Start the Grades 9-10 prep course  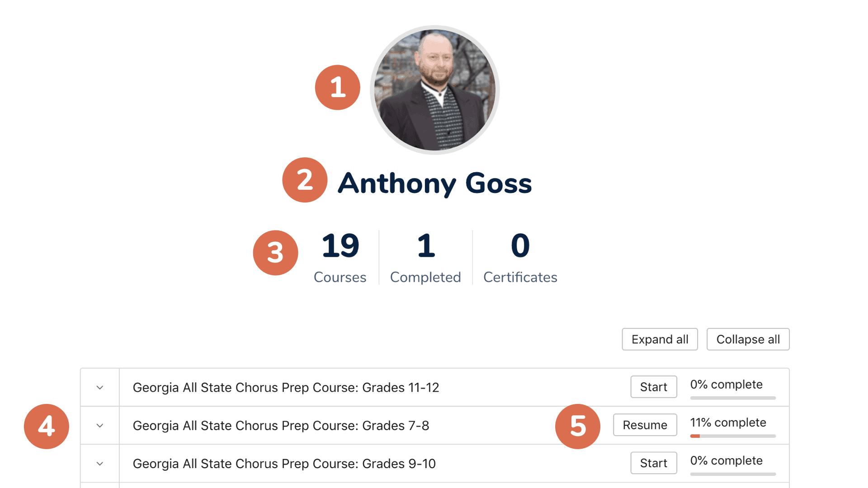pyautogui.click(x=654, y=463)
